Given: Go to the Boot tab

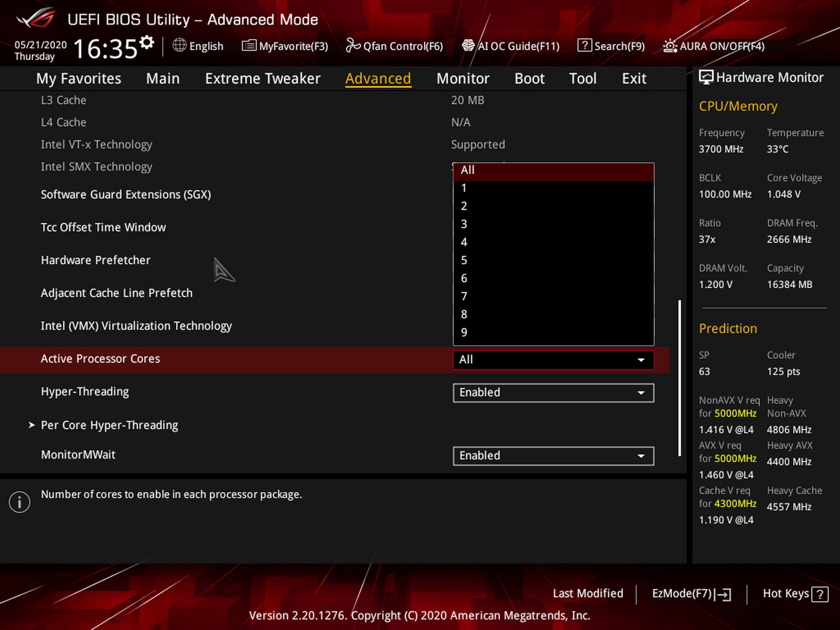Looking at the screenshot, I should [530, 78].
